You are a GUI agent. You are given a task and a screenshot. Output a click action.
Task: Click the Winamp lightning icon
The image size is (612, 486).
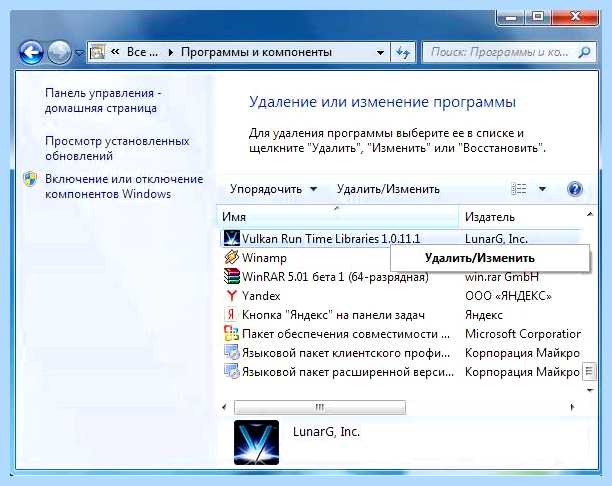point(231,257)
